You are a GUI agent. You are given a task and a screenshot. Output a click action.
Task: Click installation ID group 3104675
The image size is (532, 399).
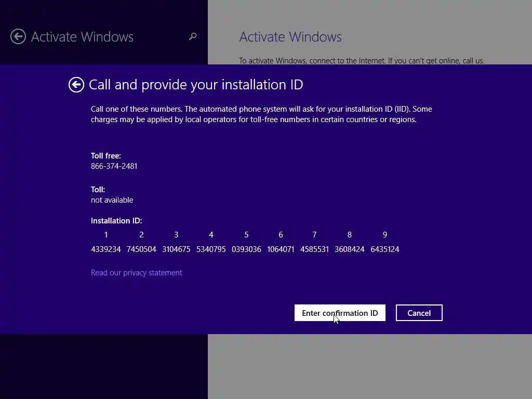point(176,249)
